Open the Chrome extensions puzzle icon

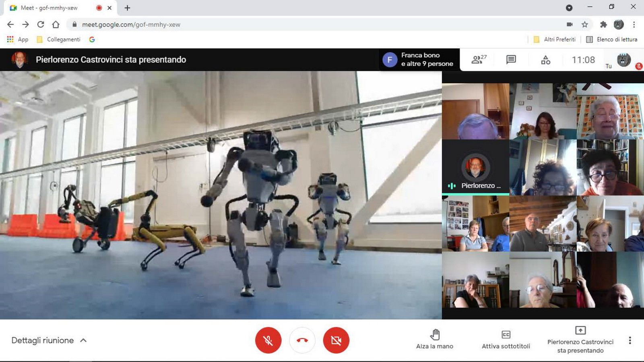[x=603, y=25]
